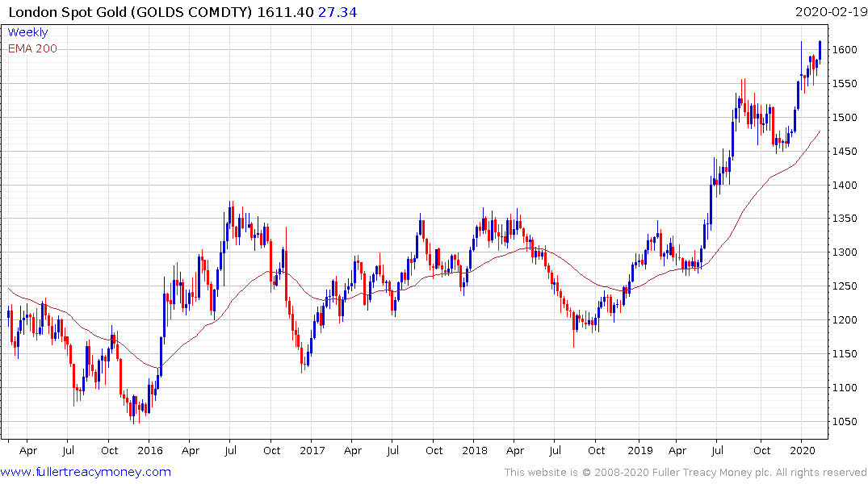This screenshot has height=484, width=868.
Task: Click the 2018 year label on time axis
Action: click(x=475, y=450)
